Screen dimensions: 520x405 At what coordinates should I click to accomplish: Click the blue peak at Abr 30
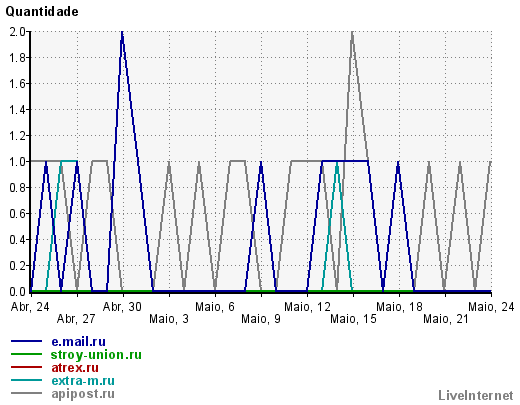[x=122, y=33]
